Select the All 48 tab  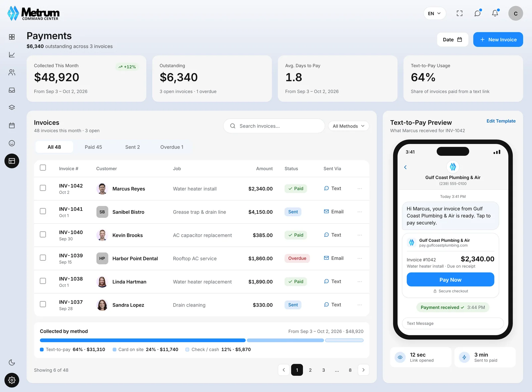pyautogui.click(x=54, y=147)
